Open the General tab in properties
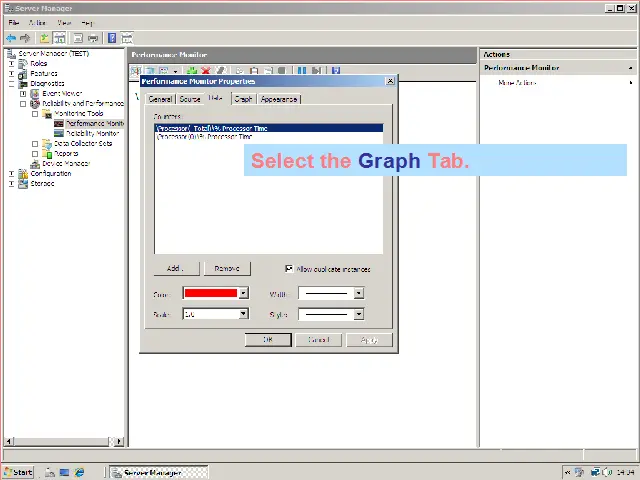640x480 pixels. 160,99
